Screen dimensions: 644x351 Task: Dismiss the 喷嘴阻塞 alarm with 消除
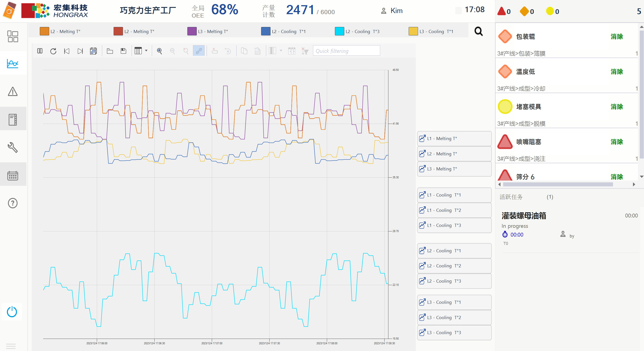point(617,142)
